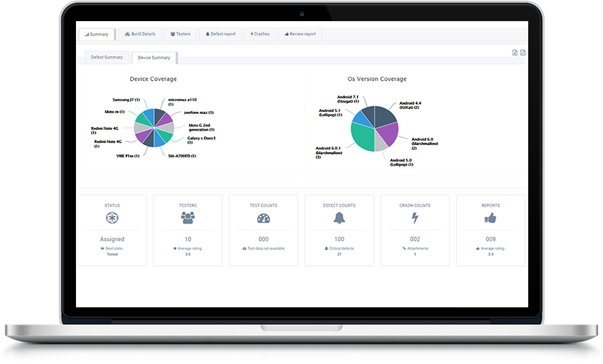Click the 'Samsung J7 (1)' label
603x364 pixels.
(126, 100)
